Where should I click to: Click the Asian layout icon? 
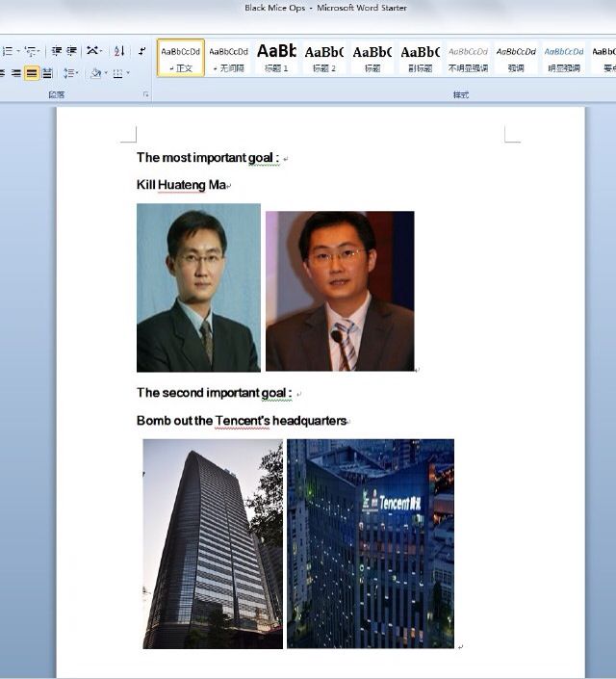pos(91,51)
